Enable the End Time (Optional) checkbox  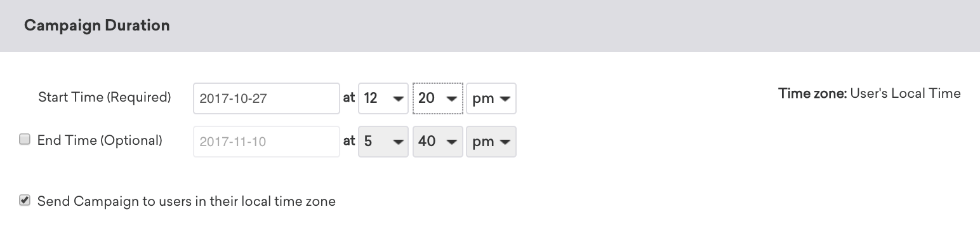pos(25,140)
